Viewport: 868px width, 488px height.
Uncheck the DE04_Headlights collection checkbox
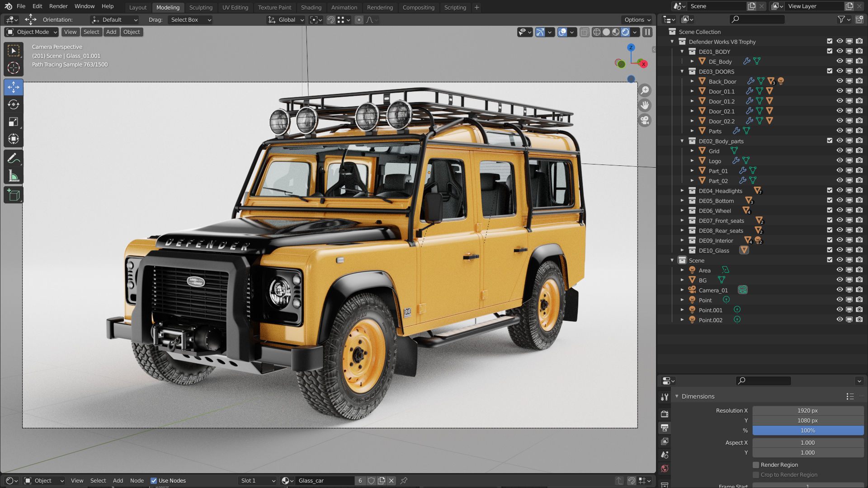tap(830, 191)
